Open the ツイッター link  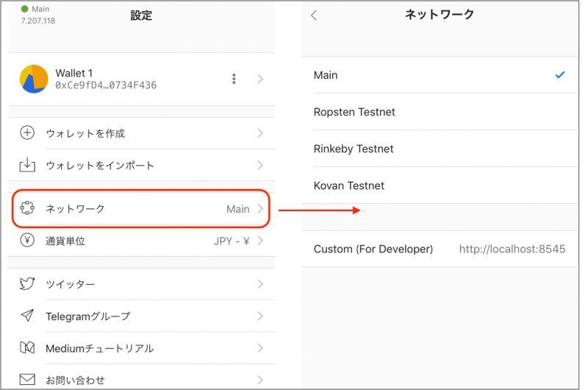click(142, 284)
